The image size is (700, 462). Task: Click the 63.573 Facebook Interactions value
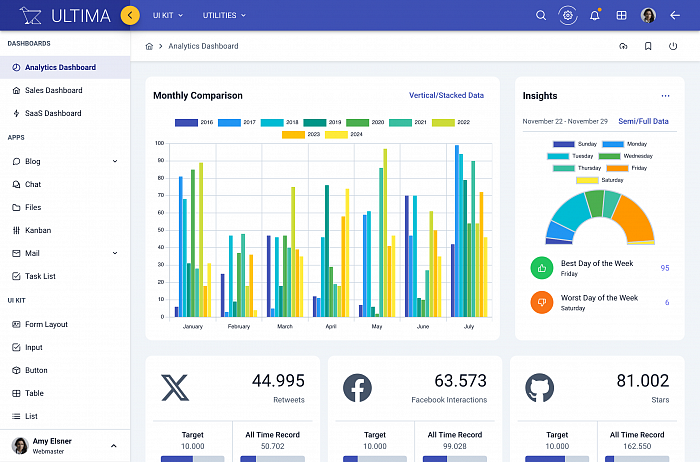tap(460, 381)
